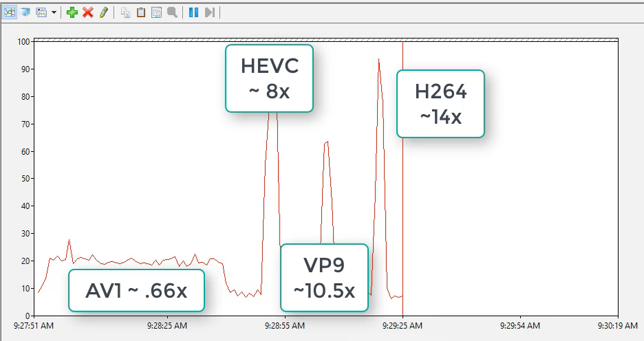The height and width of the screenshot is (341, 644).
Task: Click the 9:30:19 AM time axis label
Action: (618, 326)
